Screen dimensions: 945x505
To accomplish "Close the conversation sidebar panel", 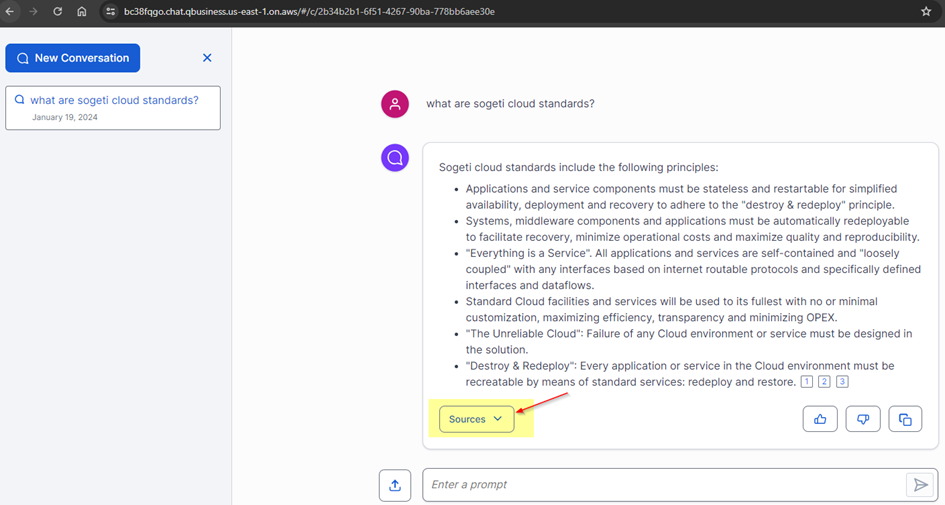I will [x=207, y=58].
